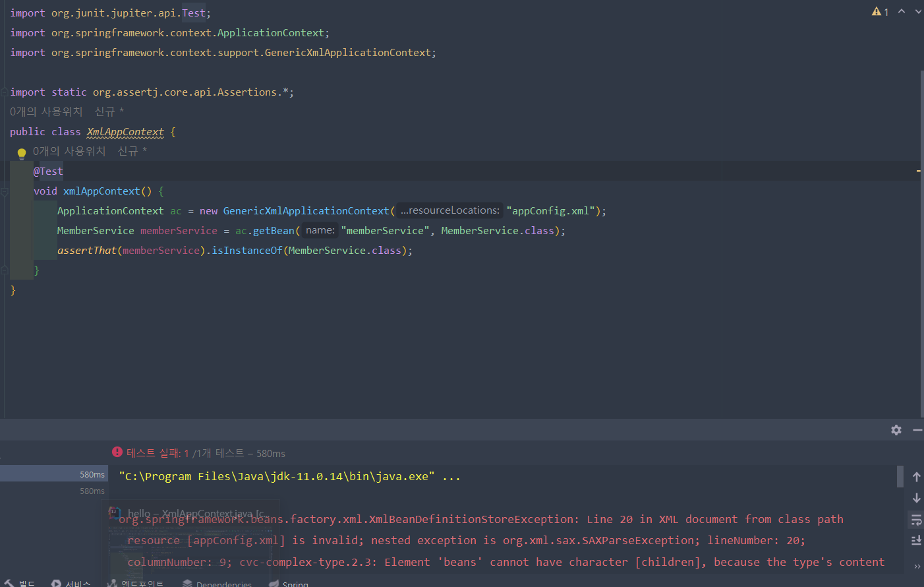Go to previous highlighted problem arrow

902,12
